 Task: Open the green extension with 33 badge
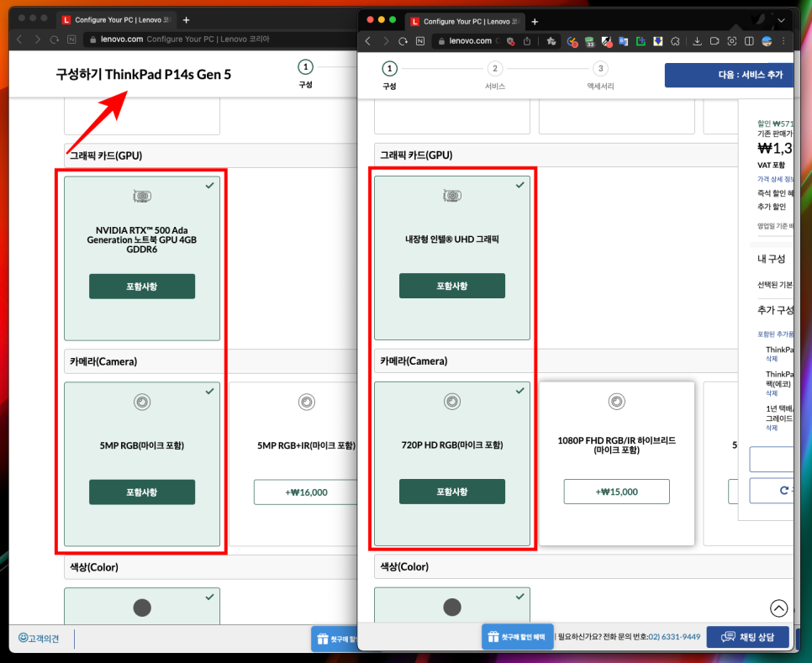tap(590, 42)
